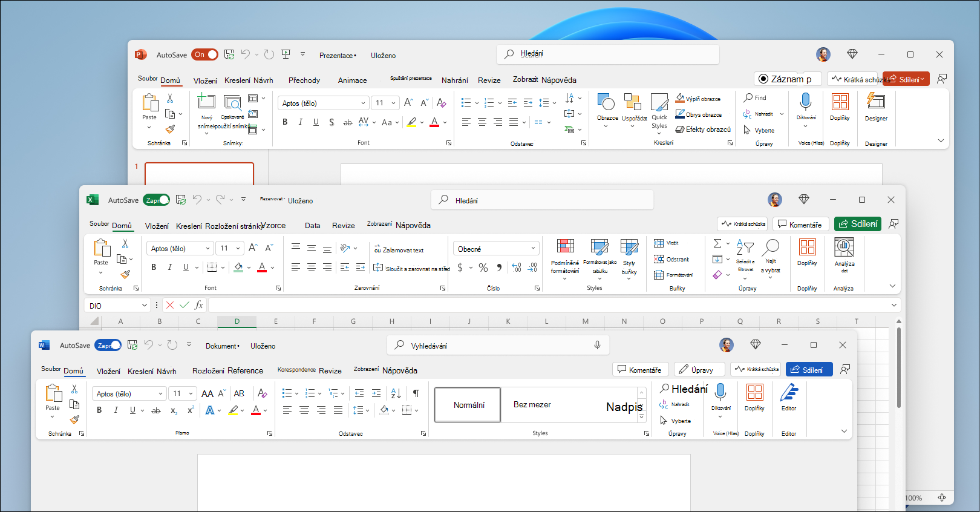Click the Excel insert function fx icon
The width and height of the screenshot is (980, 512).
click(x=198, y=305)
